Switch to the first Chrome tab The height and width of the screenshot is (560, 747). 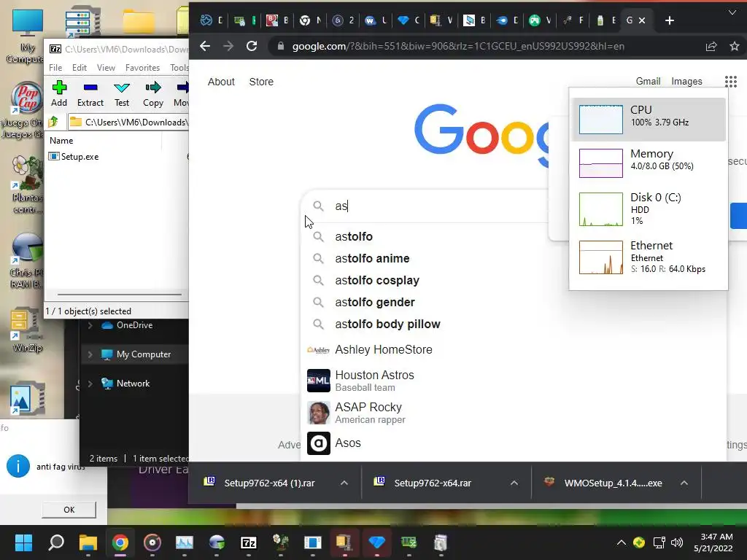coord(212,20)
